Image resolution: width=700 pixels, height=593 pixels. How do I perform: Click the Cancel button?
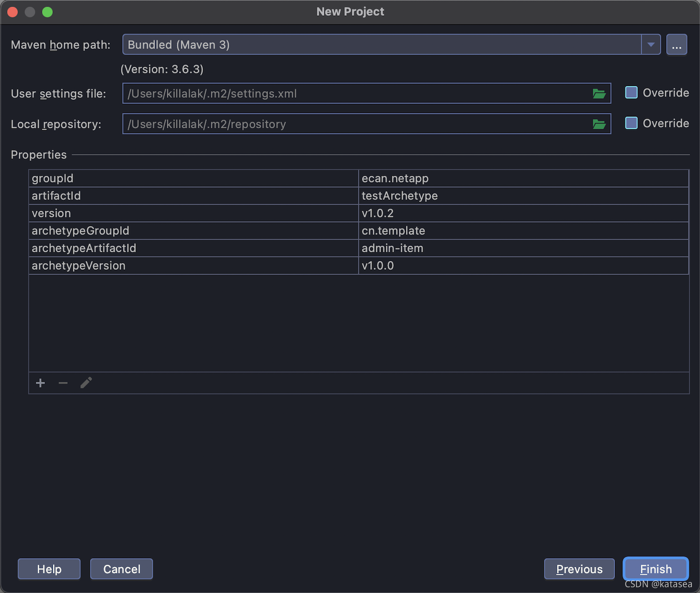122,569
